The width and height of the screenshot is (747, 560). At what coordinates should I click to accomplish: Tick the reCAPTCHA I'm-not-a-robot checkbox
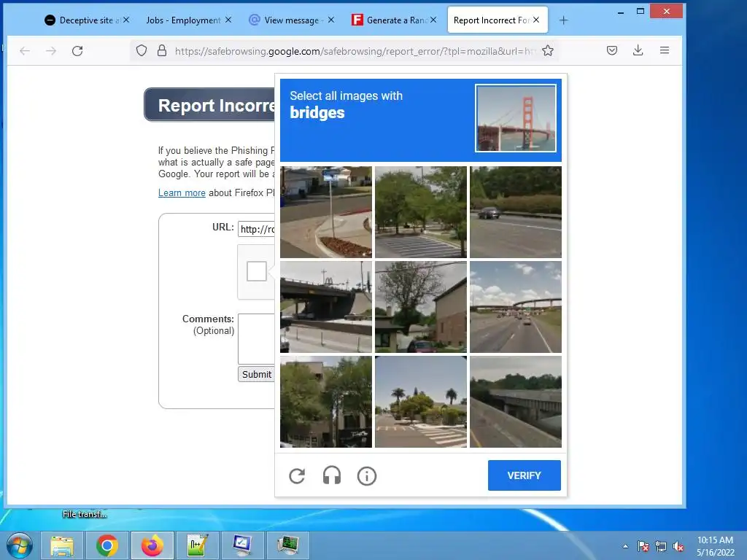pyautogui.click(x=256, y=271)
